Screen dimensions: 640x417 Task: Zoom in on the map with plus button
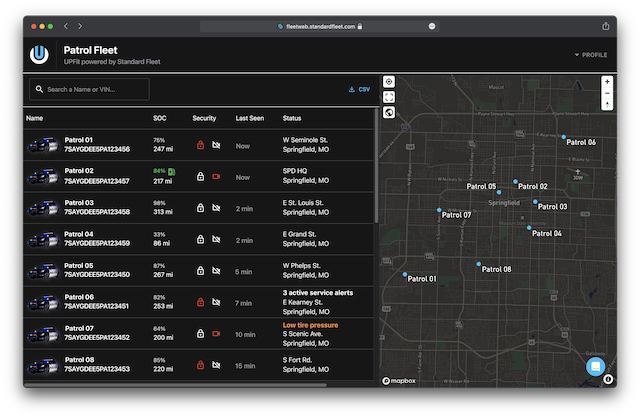(x=607, y=82)
